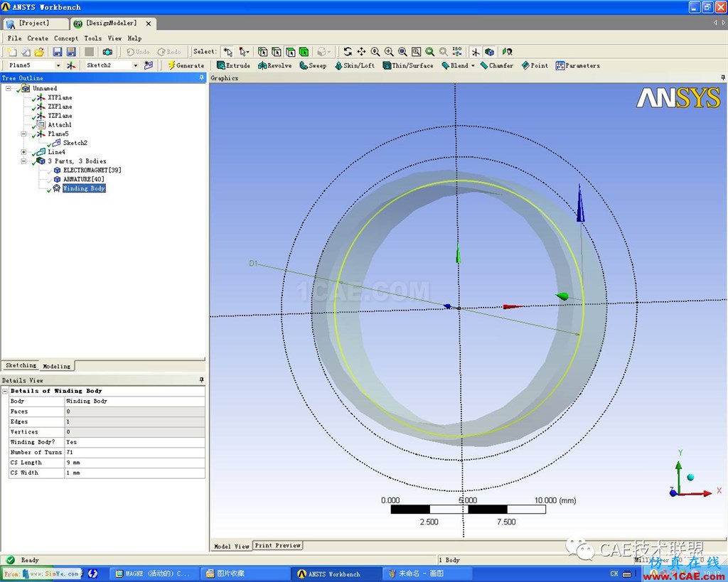The height and width of the screenshot is (582, 728).
Task: Select the Rotate view tool
Action: coord(348,52)
